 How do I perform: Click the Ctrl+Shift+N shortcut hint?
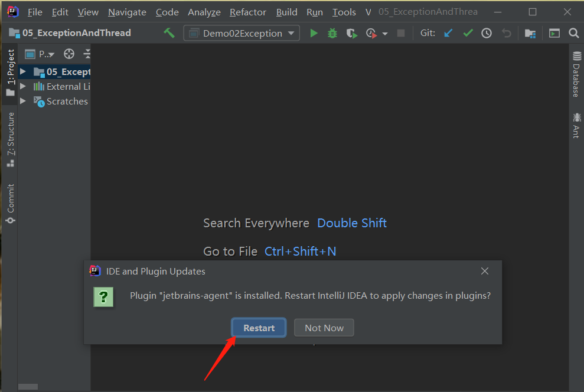300,251
